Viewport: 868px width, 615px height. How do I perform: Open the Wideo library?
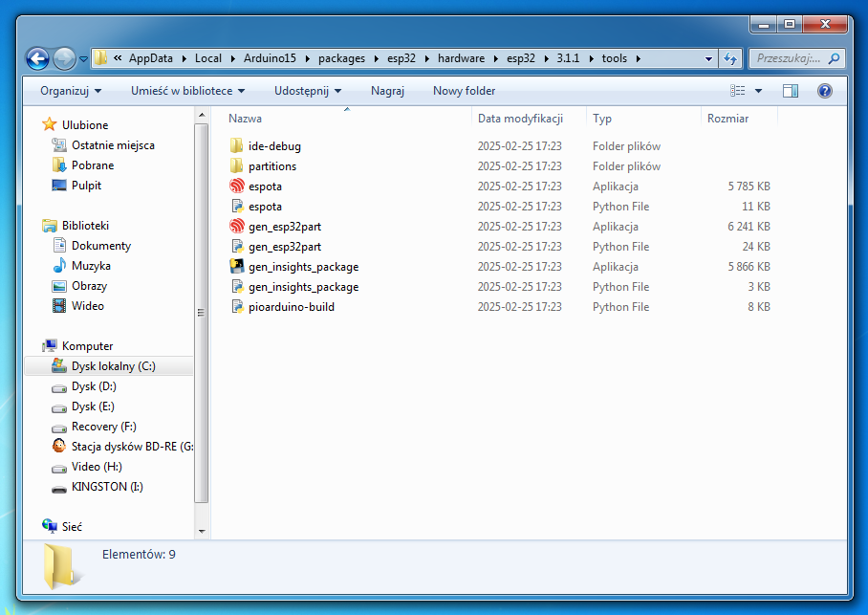coord(87,306)
